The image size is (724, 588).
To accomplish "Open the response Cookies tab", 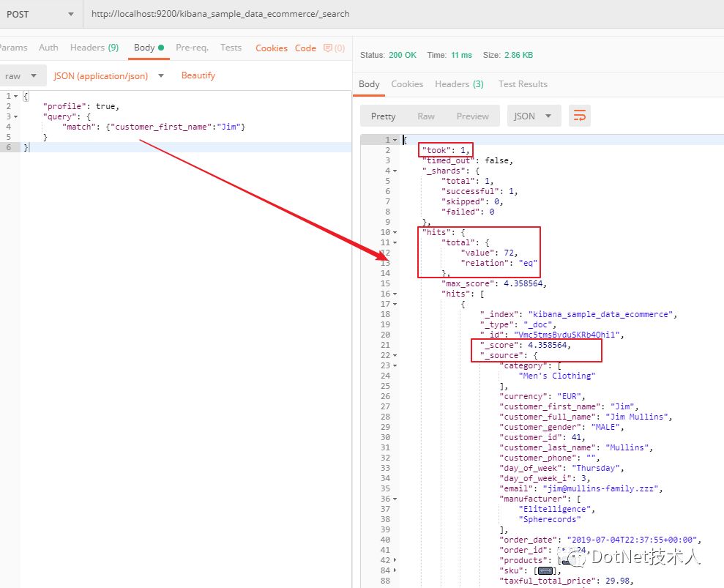I will [x=407, y=84].
